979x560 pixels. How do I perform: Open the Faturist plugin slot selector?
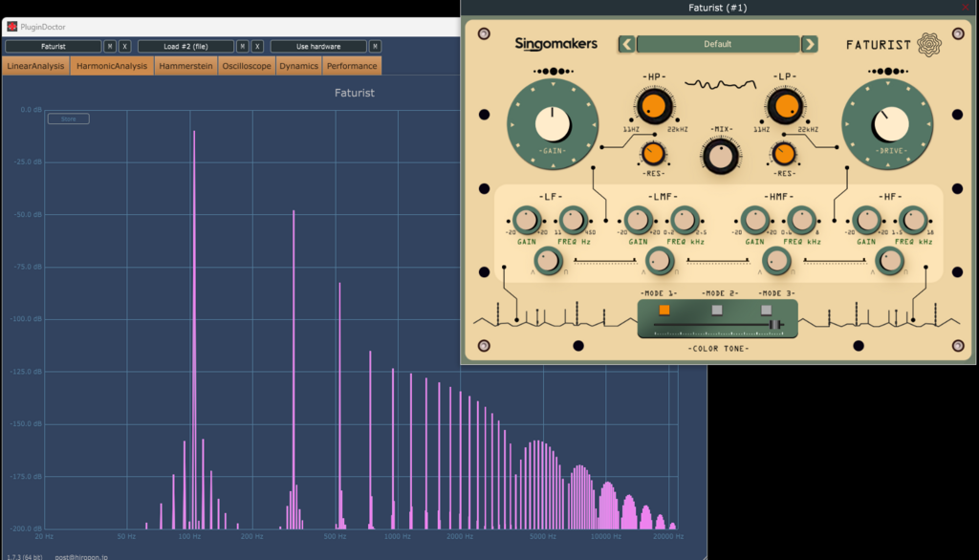(x=54, y=46)
